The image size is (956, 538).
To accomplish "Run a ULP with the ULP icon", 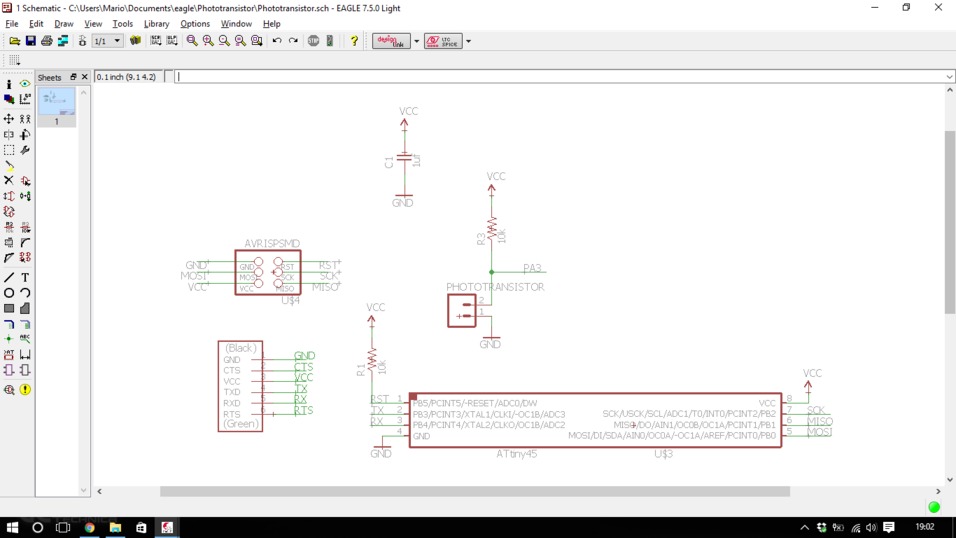I will 172,41.
